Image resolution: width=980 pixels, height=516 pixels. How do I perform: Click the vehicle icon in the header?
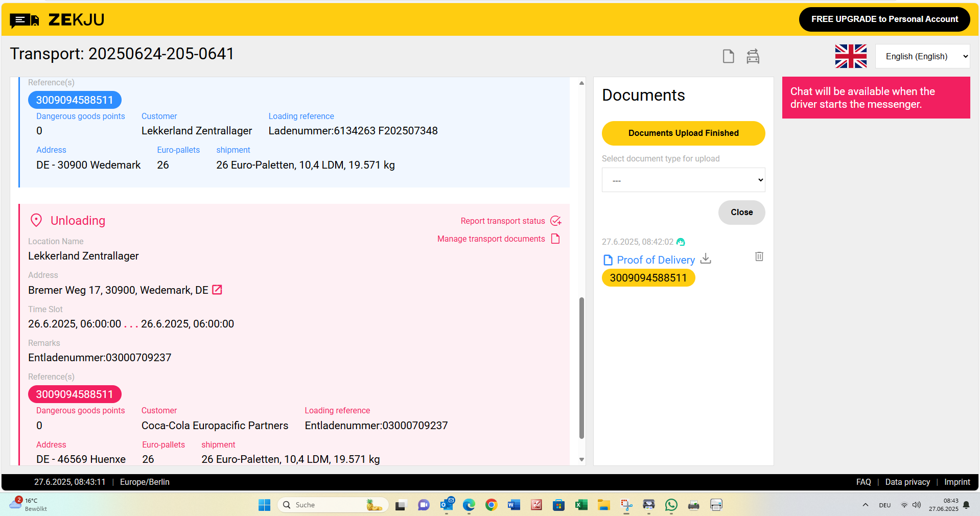click(x=753, y=56)
